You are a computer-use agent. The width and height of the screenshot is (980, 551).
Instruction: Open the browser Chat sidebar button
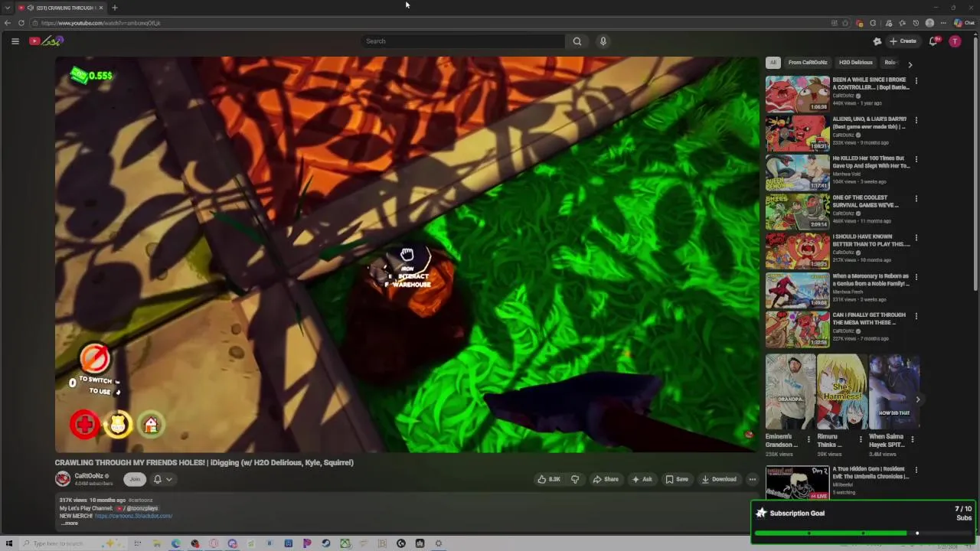coord(965,23)
